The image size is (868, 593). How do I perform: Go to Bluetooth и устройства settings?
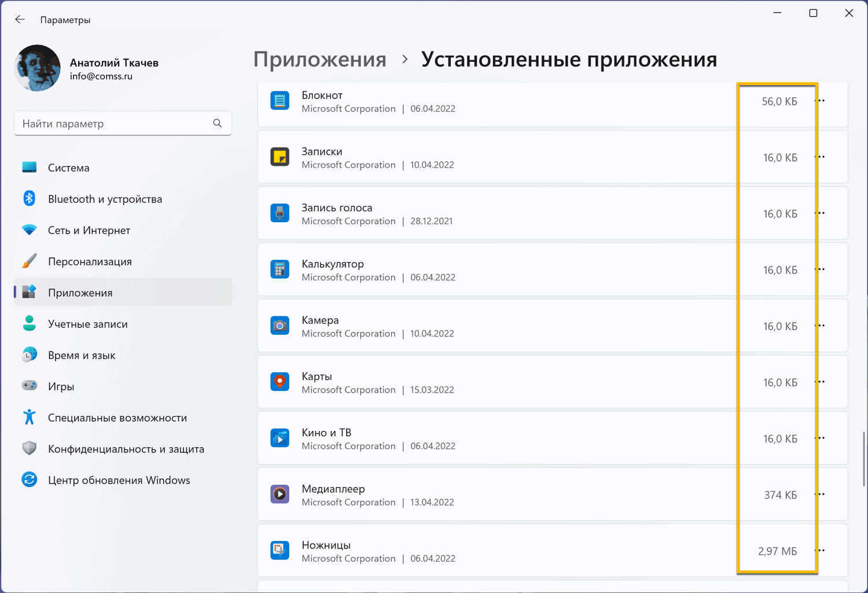[123, 199]
